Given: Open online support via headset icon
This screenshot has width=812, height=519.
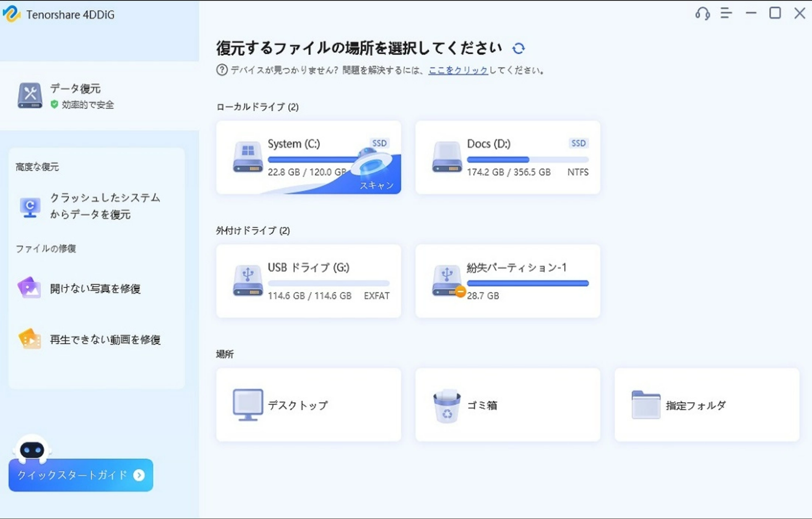Looking at the screenshot, I should click(701, 14).
